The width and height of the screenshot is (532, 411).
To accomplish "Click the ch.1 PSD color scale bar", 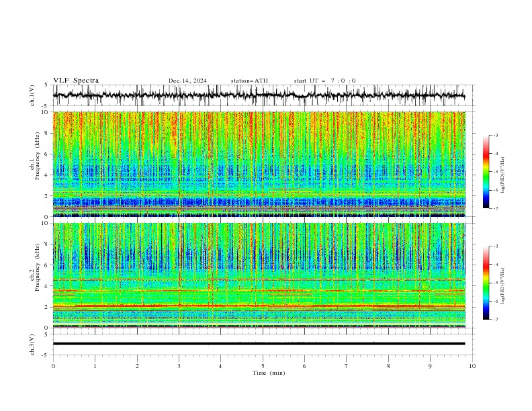I will (486, 172).
